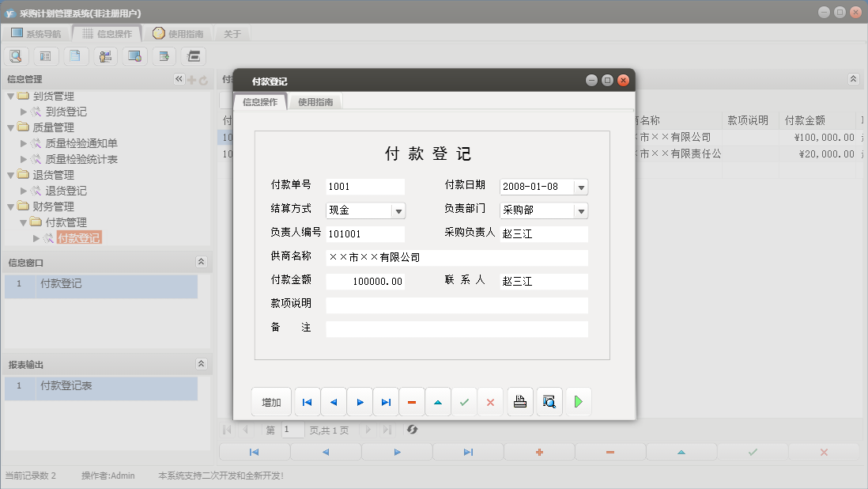Image resolution: width=868 pixels, height=489 pixels.
Task: Select the print icon in the payment dialog toolbar
Action: [519, 401]
